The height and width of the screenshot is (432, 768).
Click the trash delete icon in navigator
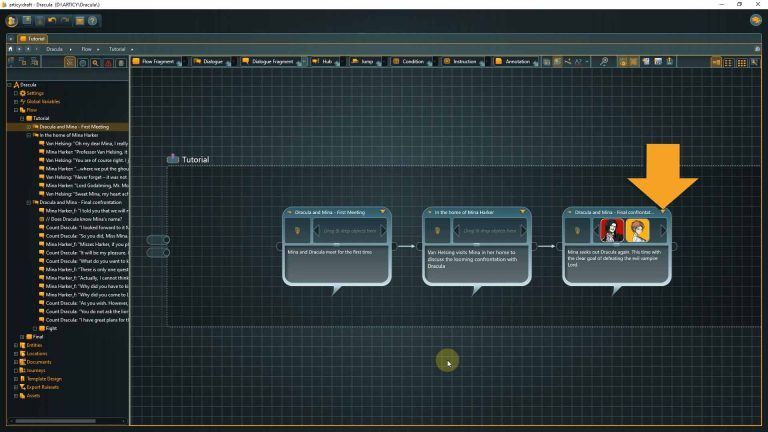[120, 62]
